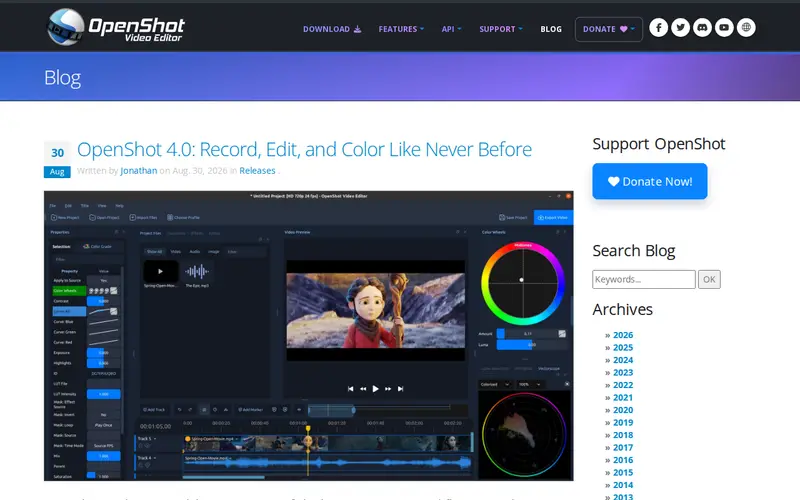Focus the Keywords search field
This screenshot has height=500, width=800.
tap(643, 279)
